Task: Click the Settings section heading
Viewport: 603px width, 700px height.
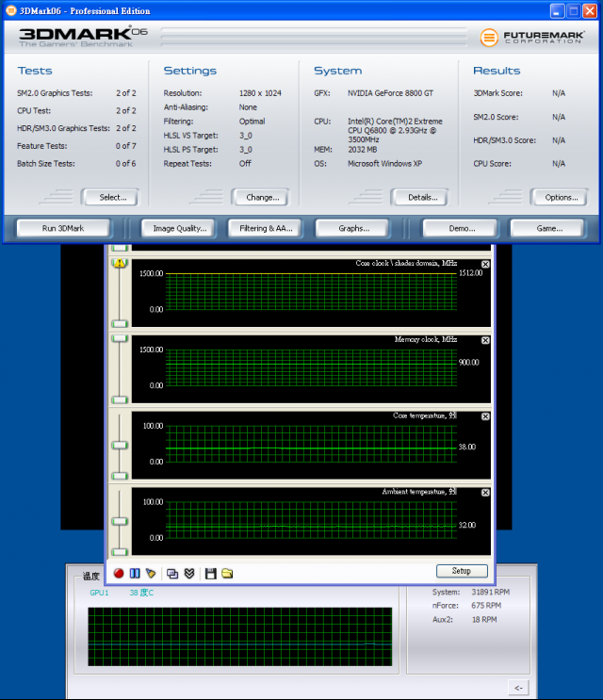Action: pyautogui.click(x=189, y=71)
